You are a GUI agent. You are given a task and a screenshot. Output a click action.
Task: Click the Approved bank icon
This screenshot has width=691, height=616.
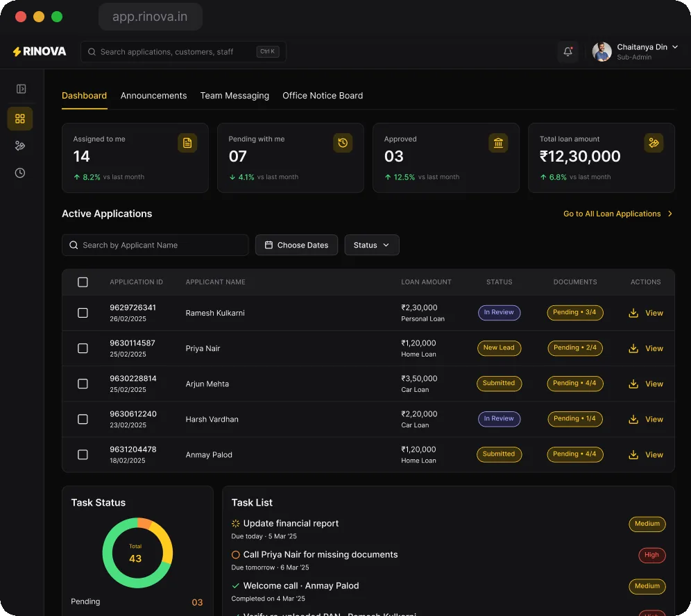(x=498, y=143)
